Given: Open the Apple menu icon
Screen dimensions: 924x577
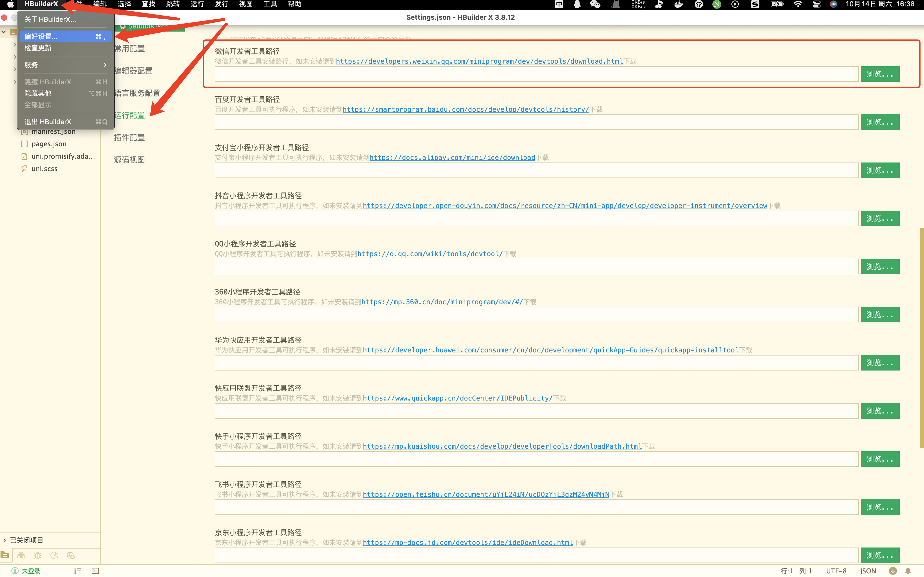Looking at the screenshot, I should tap(11, 4).
